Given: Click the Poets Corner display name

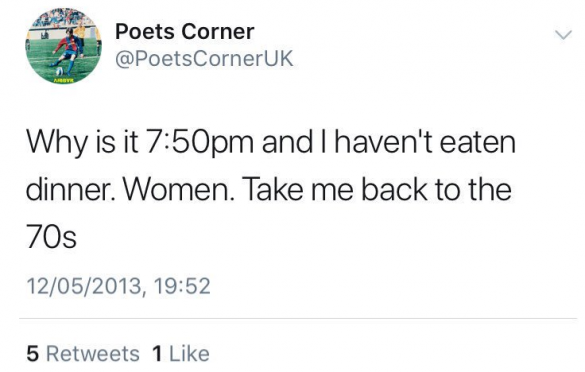Looking at the screenshot, I should coord(185,31).
